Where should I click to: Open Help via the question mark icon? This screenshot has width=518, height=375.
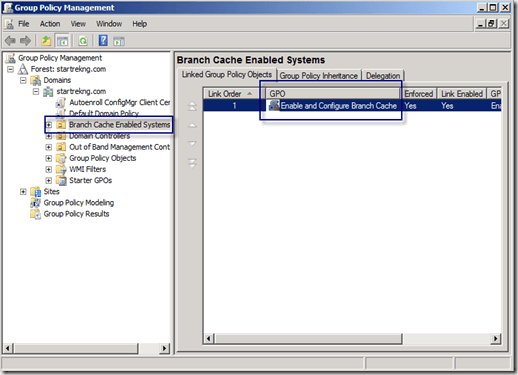pyautogui.click(x=103, y=41)
